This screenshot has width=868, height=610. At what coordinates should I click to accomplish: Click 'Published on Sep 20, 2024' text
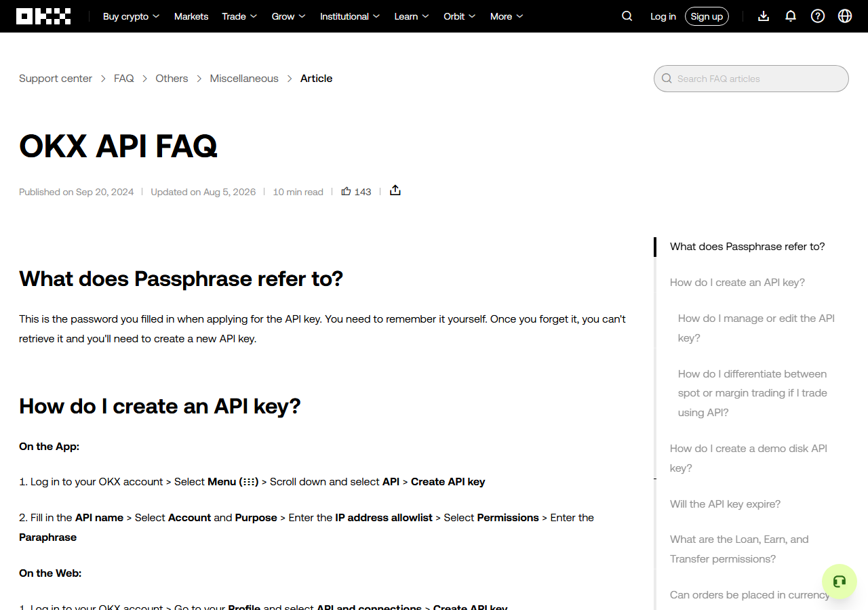click(x=77, y=192)
